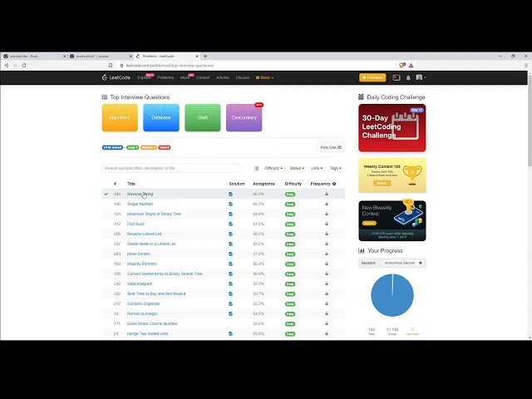Open the notifications bell icon

[408, 77]
